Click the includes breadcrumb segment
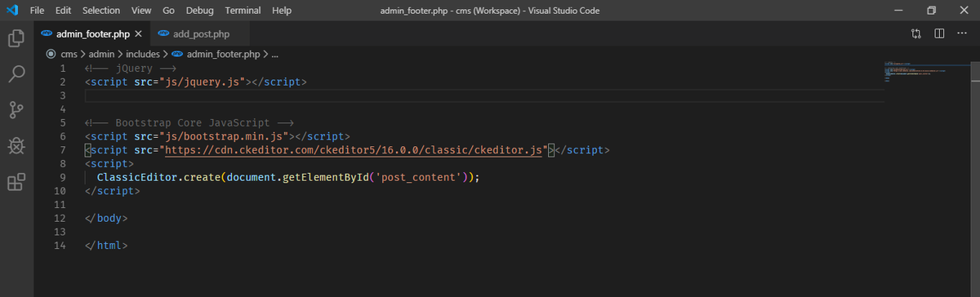 [144, 54]
